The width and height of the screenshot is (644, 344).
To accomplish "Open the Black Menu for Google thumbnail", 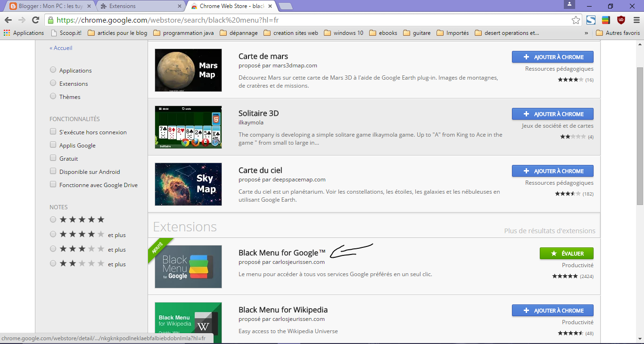I will (188, 267).
